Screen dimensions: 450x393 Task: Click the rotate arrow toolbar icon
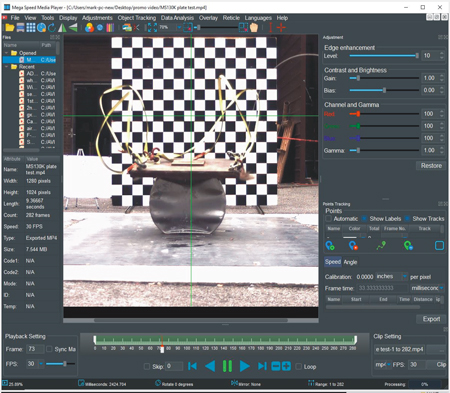[52, 28]
